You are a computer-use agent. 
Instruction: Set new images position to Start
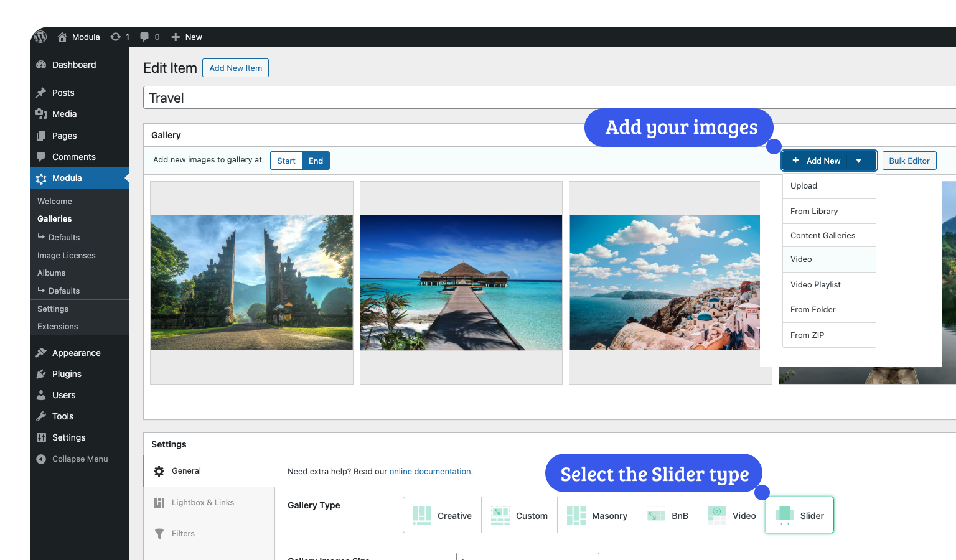click(286, 161)
